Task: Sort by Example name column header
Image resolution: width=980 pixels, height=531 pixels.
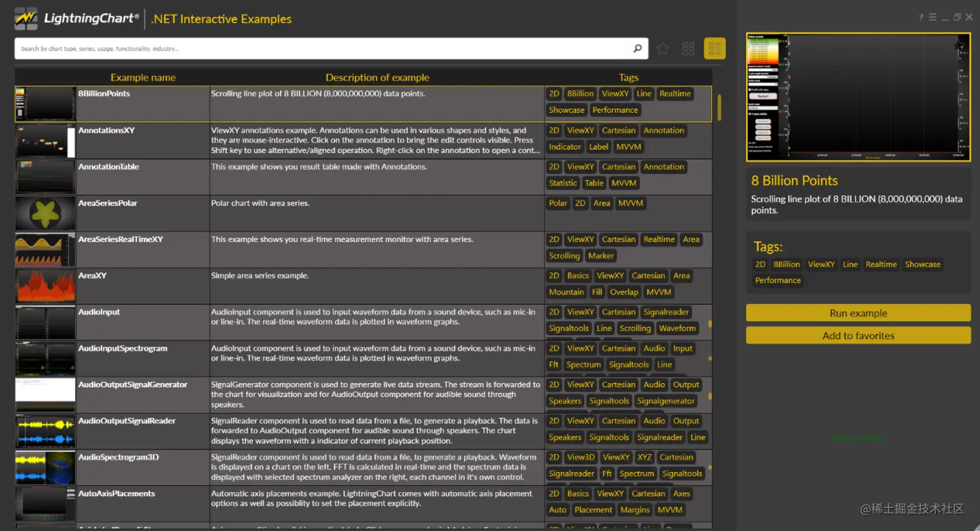Action: 143,77
